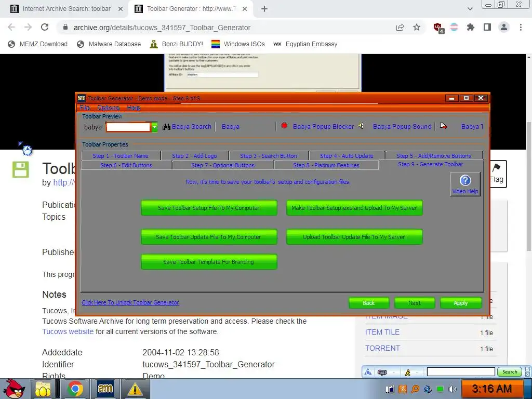The height and width of the screenshot is (399, 532).
Task: Click Here To Unlock Toolbar Generator link
Action: click(x=130, y=302)
